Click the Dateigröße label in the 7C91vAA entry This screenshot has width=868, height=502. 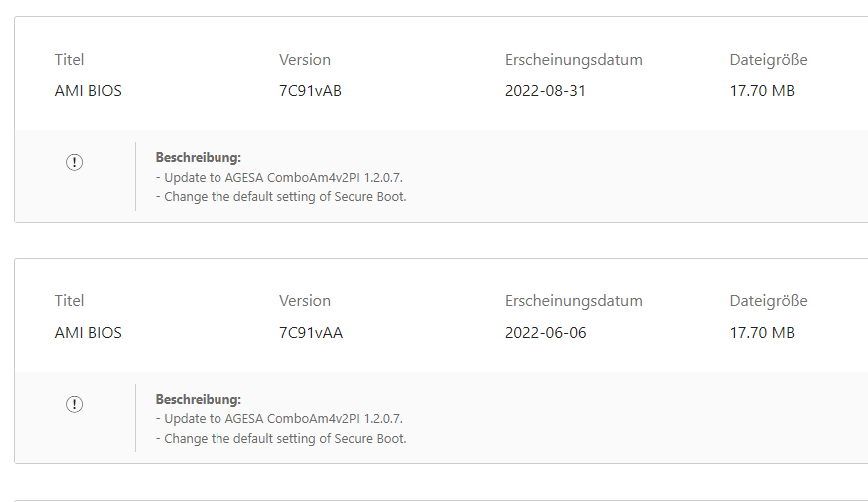tap(768, 301)
